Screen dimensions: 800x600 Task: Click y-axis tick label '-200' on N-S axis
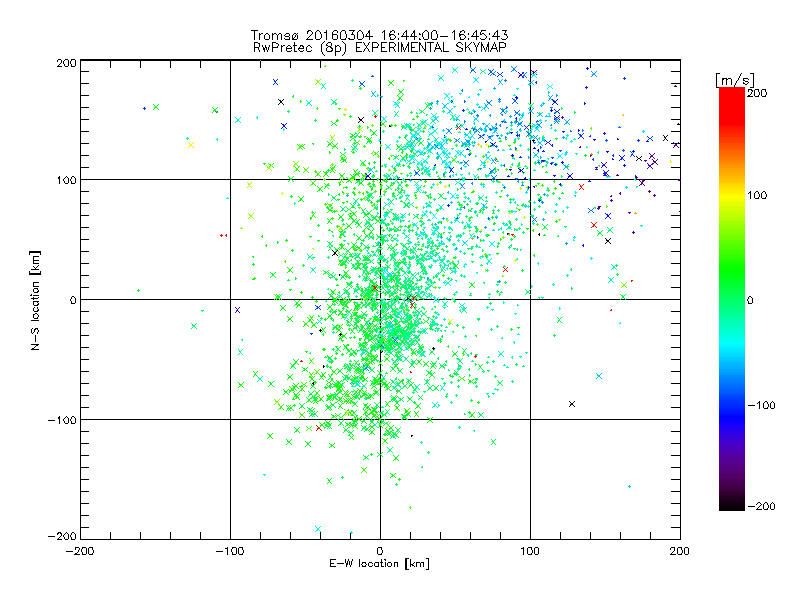(x=62, y=536)
